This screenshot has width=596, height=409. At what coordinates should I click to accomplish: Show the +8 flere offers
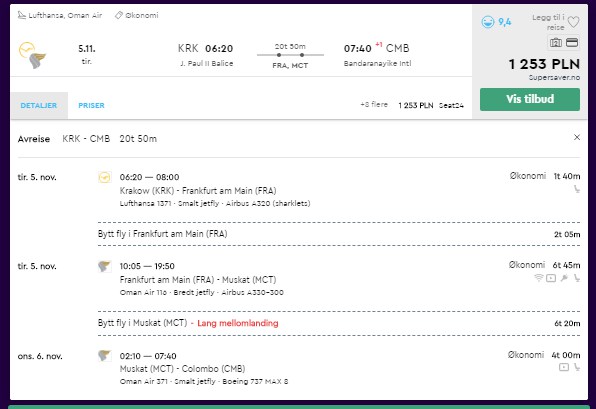click(374, 105)
